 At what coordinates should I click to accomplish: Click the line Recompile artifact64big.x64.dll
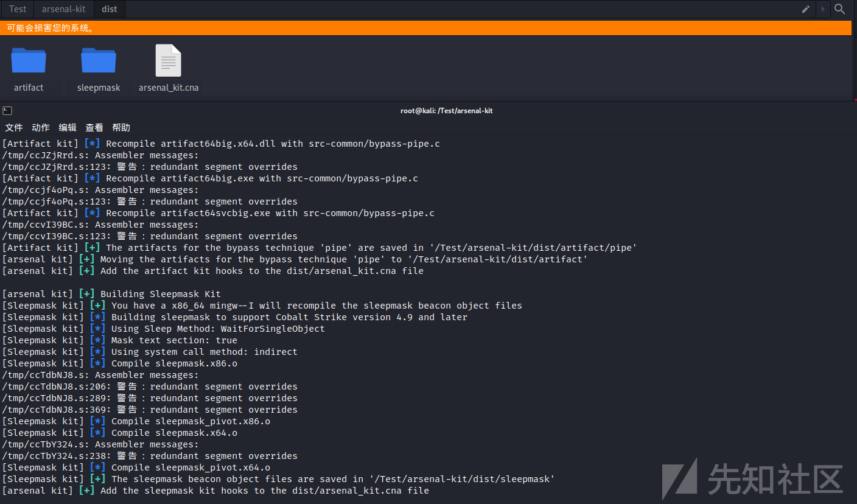click(221, 144)
